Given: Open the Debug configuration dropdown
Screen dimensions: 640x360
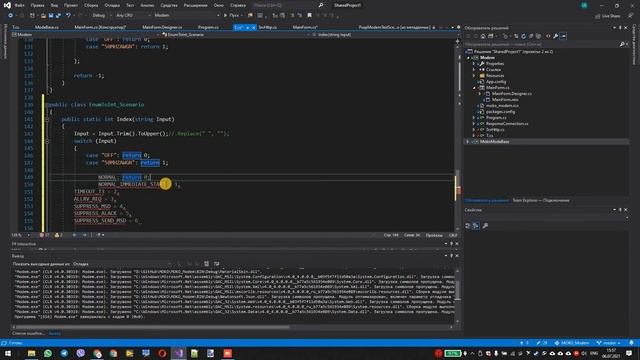Looking at the screenshot, I should [101, 16].
